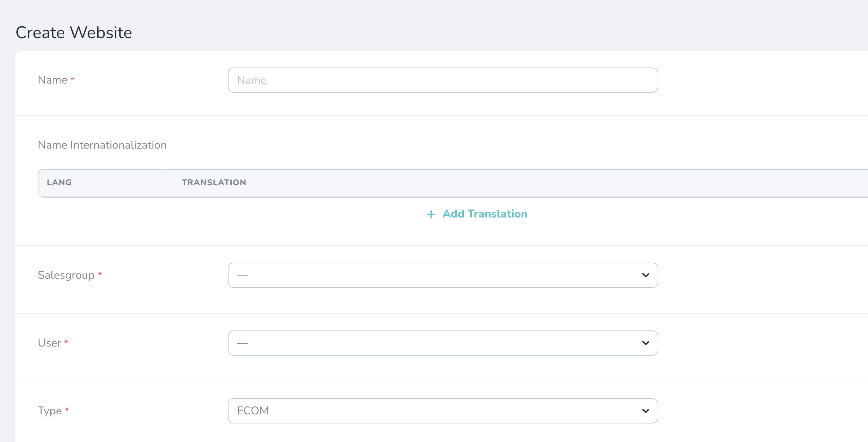The image size is (868, 442).
Task: Click the Salesgroup chevron arrow icon
Action: 645,275
